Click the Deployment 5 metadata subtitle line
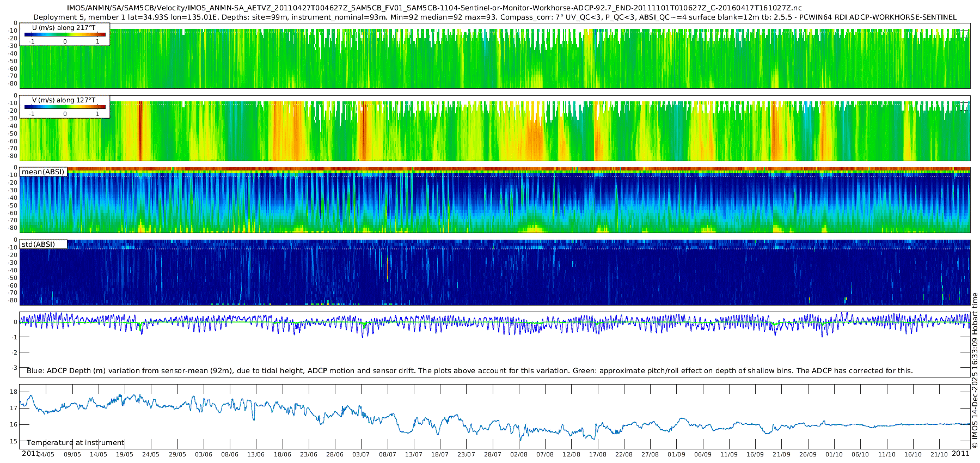Image resolution: width=980 pixels, height=463 pixels. click(494, 17)
